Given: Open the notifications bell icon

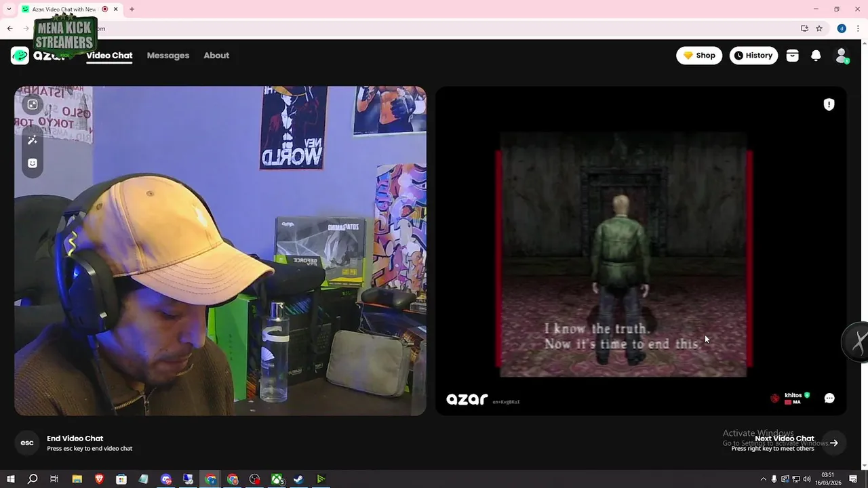Looking at the screenshot, I should coord(816,56).
